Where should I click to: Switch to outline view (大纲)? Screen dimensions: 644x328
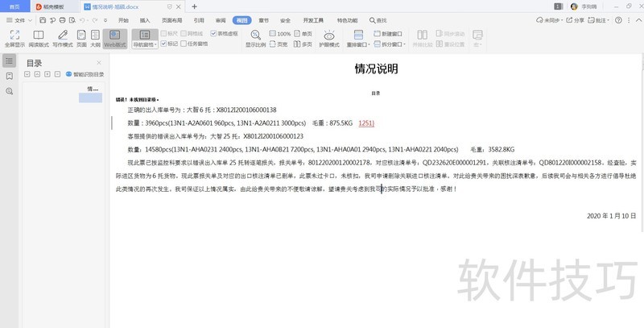click(95, 39)
